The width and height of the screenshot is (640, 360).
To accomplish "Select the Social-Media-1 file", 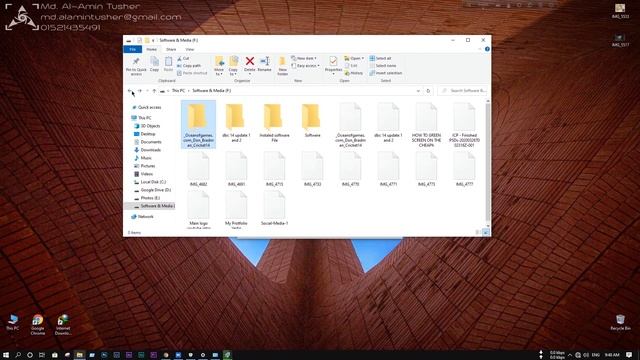I will click(x=274, y=208).
